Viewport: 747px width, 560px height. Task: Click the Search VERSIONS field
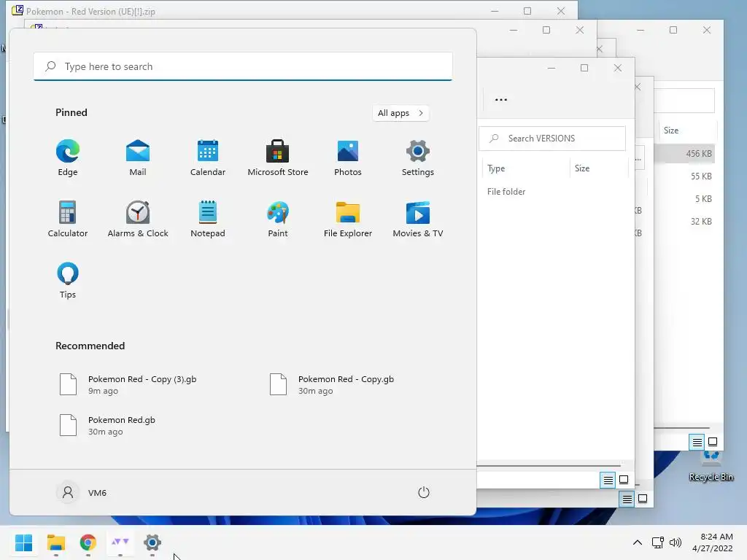[x=552, y=139]
